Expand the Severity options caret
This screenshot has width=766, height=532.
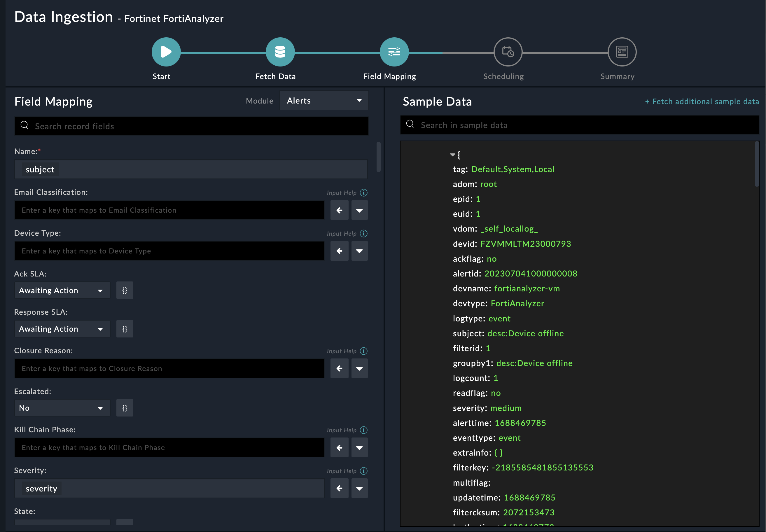[359, 488]
